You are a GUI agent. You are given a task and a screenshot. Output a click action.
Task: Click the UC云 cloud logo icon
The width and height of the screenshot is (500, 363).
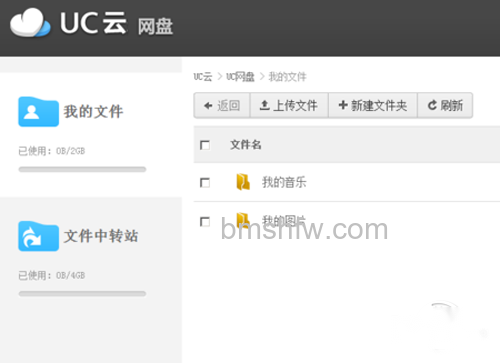[x=30, y=23]
